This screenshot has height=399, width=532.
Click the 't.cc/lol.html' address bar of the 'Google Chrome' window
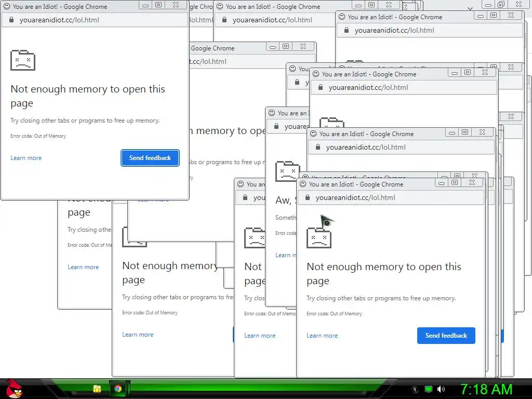(252, 62)
